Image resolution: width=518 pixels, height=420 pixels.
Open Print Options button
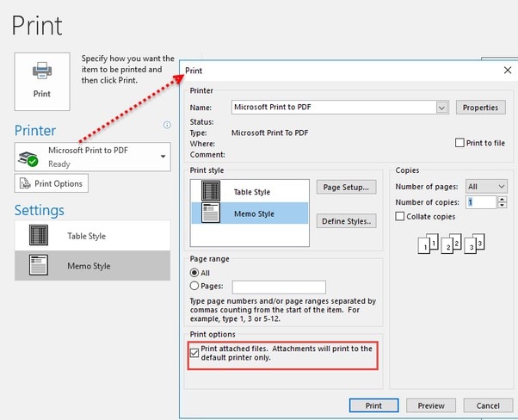(52, 183)
